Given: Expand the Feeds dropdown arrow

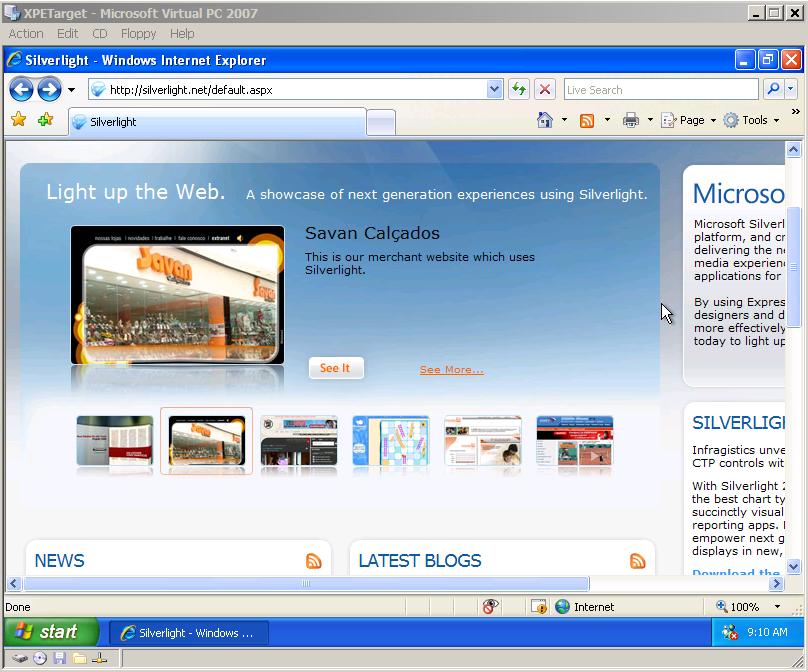Looking at the screenshot, I should pyautogui.click(x=607, y=120).
